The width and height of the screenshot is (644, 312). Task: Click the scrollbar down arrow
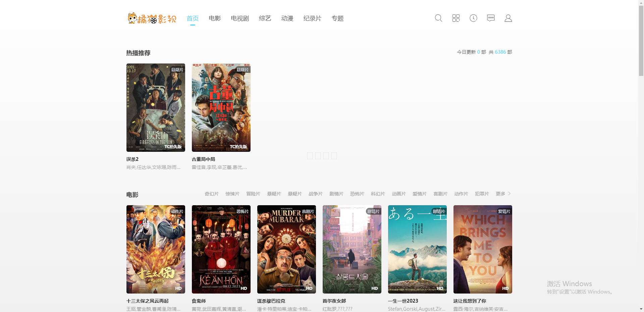tap(641, 309)
